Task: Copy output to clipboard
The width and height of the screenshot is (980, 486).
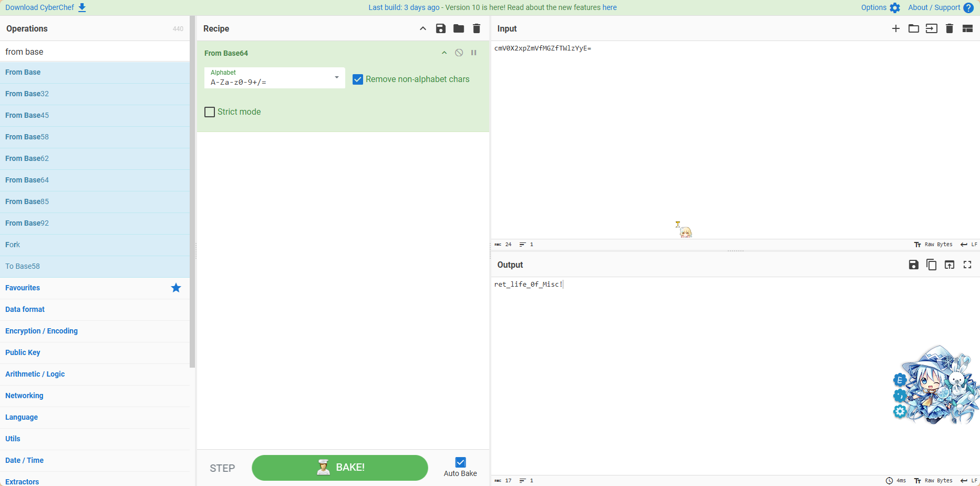Action: point(931,265)
